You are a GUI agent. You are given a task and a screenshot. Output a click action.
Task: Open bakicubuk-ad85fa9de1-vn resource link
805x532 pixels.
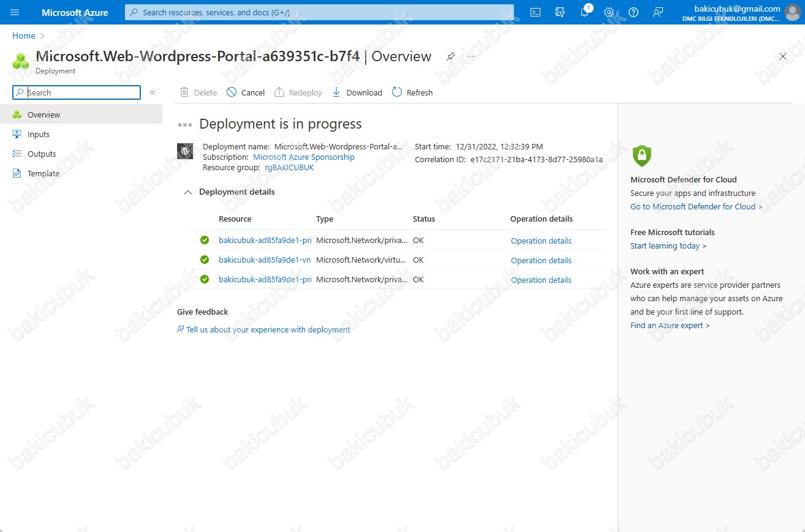click(x=265, y=260)
